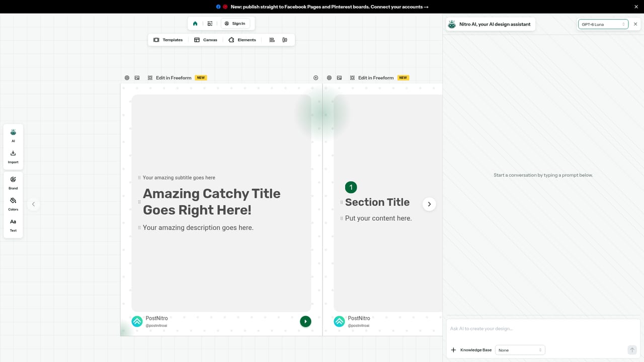Click the Import tool in sidebar
Viewport: 644px width, 362px height.
pos(13,156)
